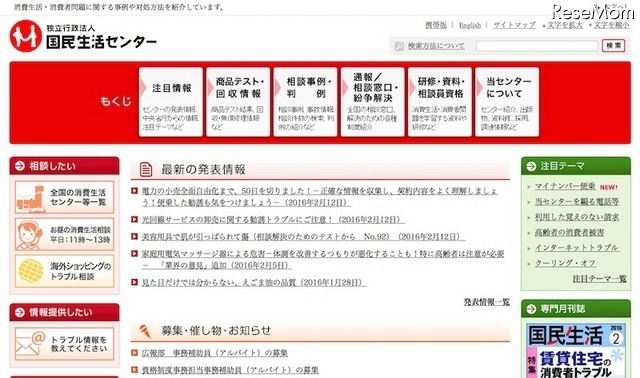
Task: Open the 光回線サービスの卸売 news article link
Action: click(273, 220)
